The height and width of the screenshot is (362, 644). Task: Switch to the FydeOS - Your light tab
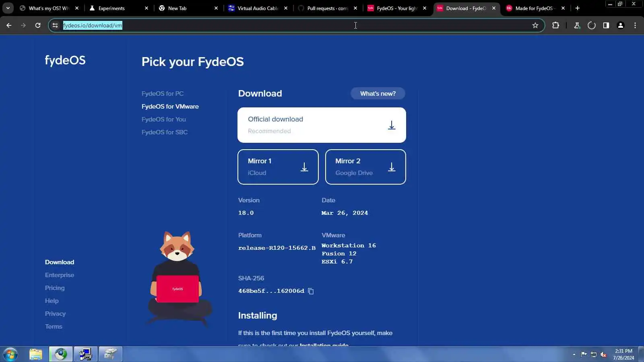point(397,8)
